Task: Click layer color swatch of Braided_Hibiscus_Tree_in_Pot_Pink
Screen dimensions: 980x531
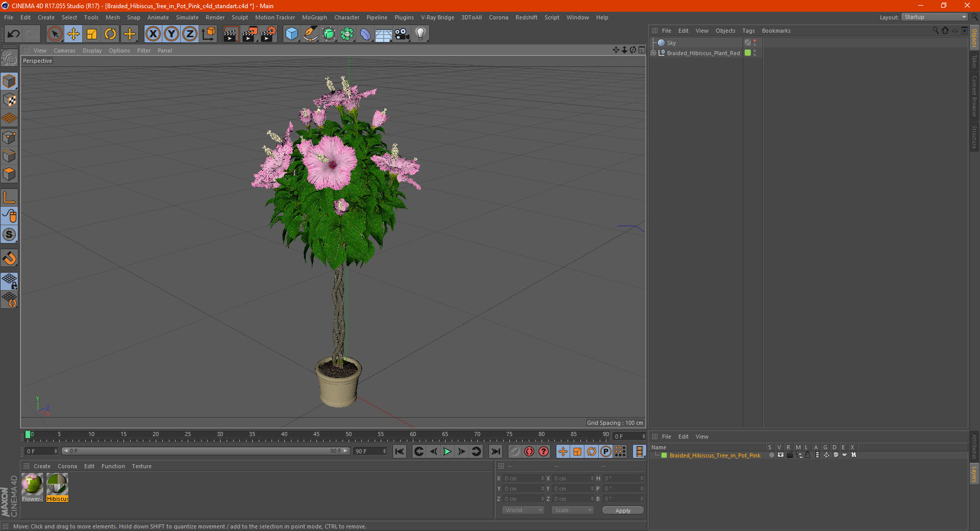Action: tap(664, 455)
